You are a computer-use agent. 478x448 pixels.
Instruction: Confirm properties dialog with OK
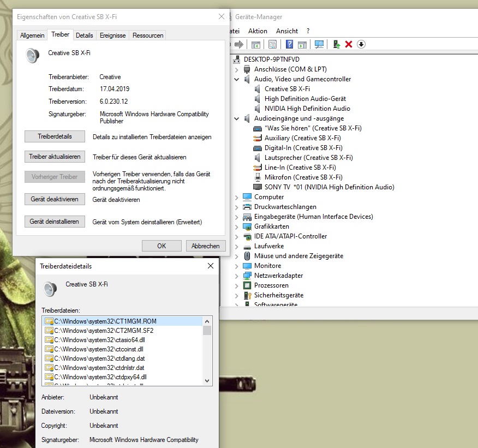pyautogui.click(x=162, y=246)
